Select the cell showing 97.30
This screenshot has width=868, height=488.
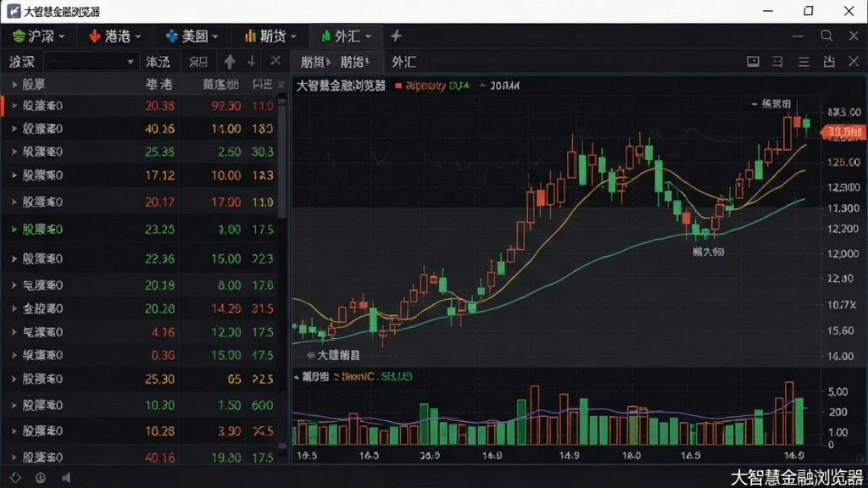coord(225,106)
